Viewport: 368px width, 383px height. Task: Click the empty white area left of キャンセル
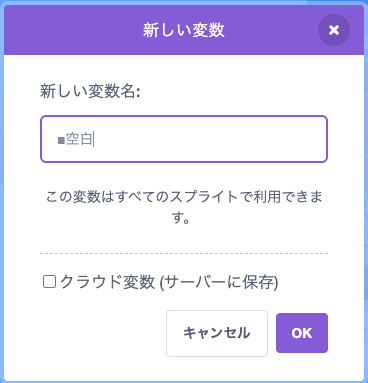[103, 333]
